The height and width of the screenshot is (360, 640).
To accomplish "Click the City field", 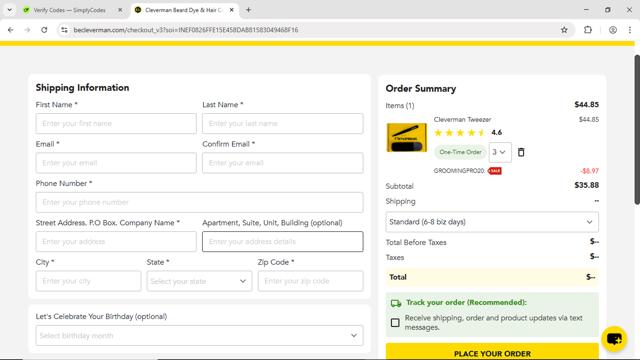I will click(x=88, y=281).
